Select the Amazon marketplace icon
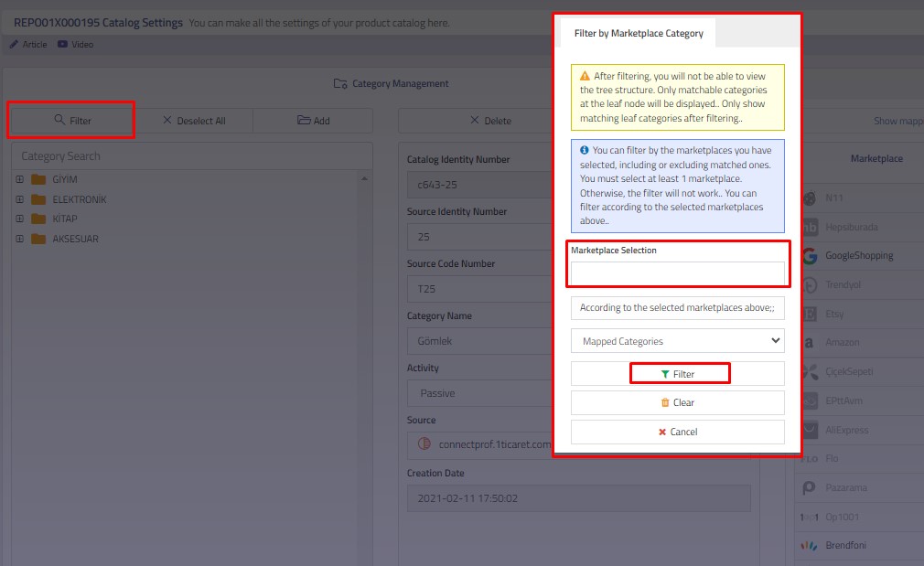The image size is (924, 566). 809,343
